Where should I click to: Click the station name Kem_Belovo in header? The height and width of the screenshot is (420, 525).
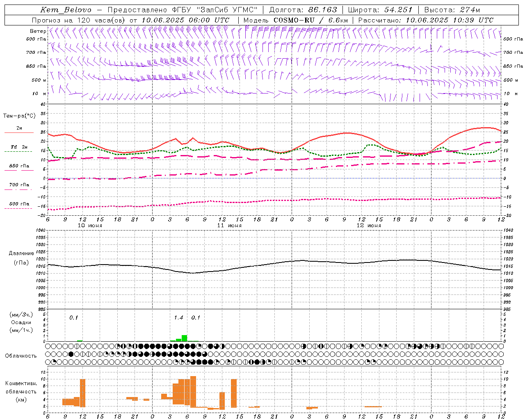(66, 10)
